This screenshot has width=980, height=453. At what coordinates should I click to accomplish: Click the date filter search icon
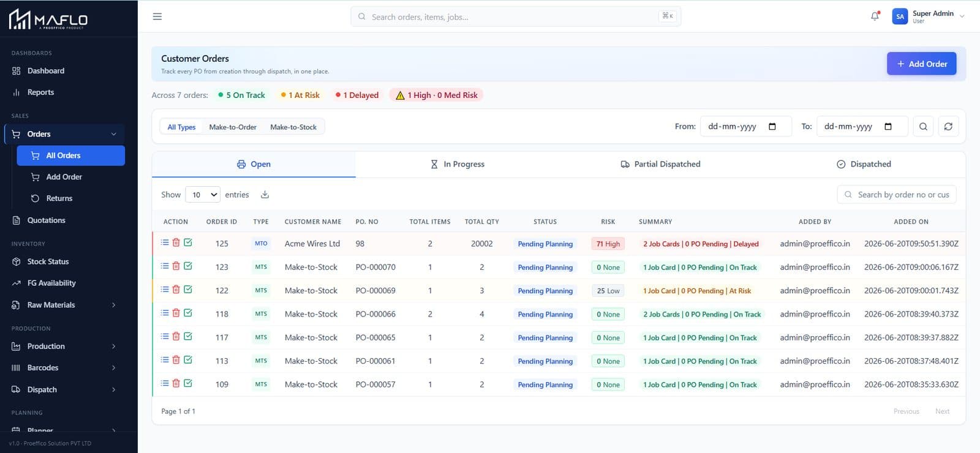click(923, 127)
